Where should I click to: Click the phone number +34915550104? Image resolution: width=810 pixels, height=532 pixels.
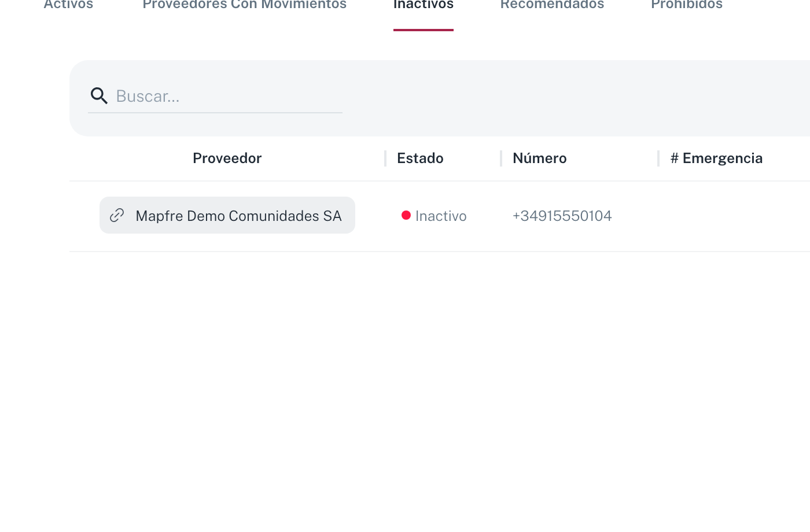point(562,216)
